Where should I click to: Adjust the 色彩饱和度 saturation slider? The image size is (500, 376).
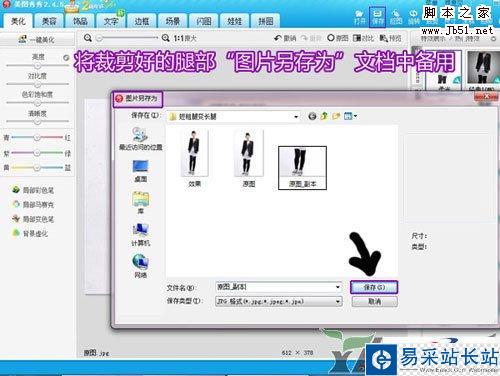(37, 103)
